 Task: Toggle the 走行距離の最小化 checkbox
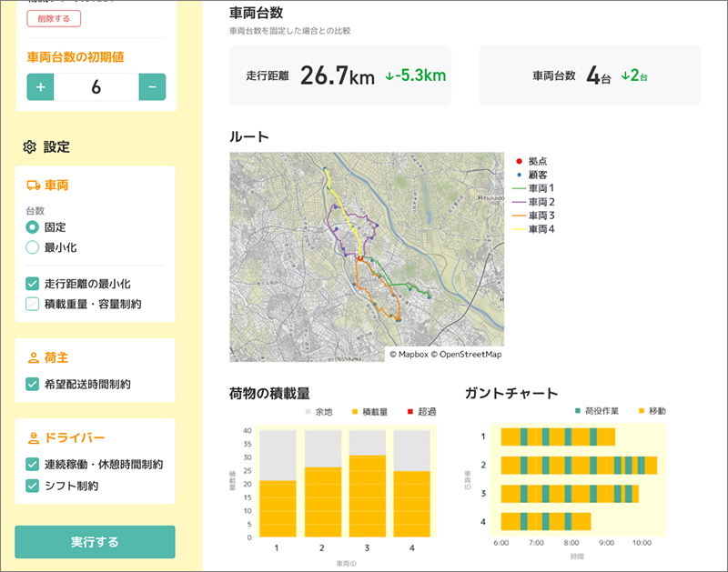click(x=32, y=284)
